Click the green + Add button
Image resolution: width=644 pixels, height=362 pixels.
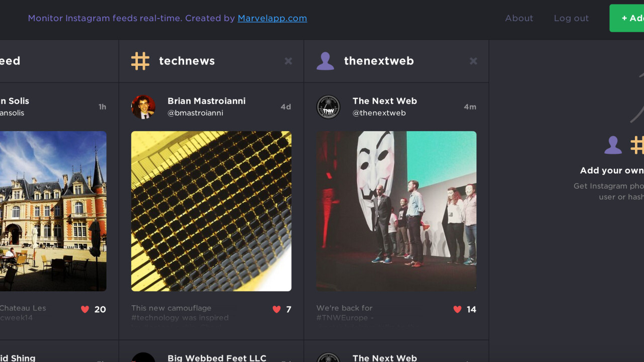point(630,18)
